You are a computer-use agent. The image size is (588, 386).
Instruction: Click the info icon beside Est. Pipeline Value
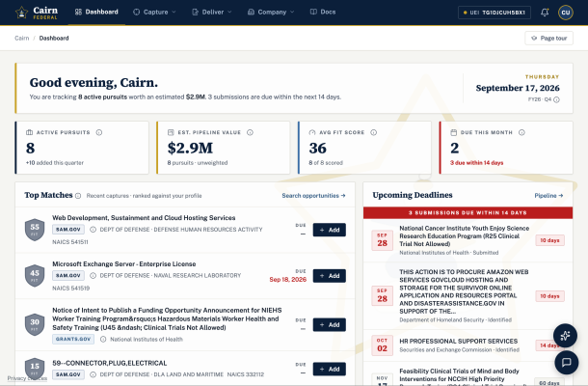[250, 132]
